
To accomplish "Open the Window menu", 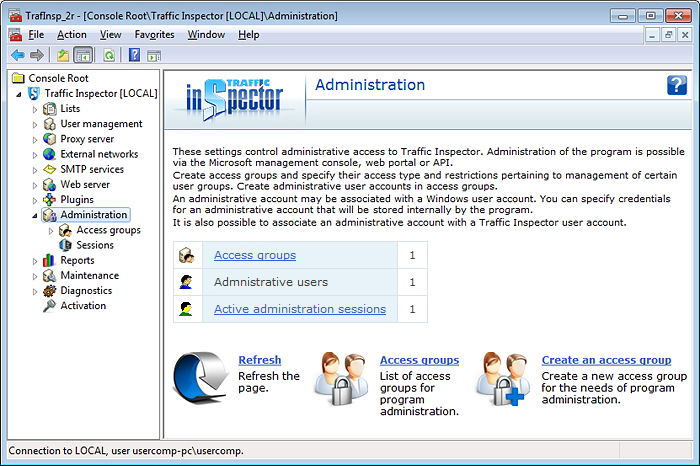I will (x=206, y=35).
